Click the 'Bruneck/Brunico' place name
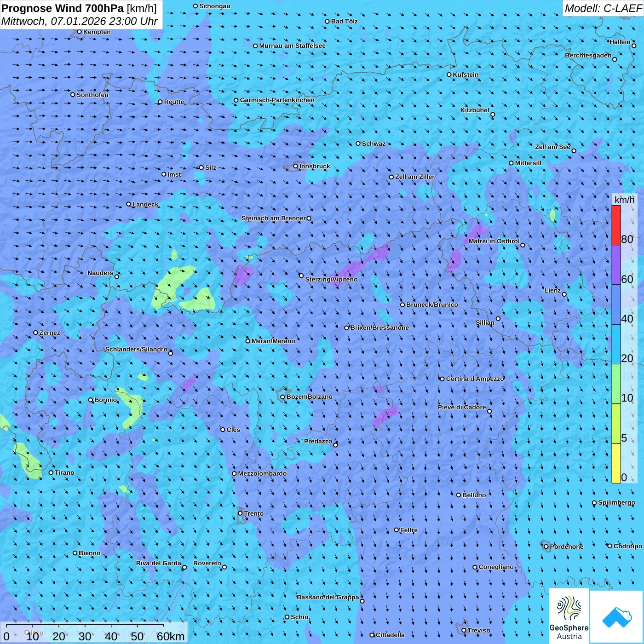Image resolution: width=644 pixels, height=644 pixels. [x=432, y=305]
